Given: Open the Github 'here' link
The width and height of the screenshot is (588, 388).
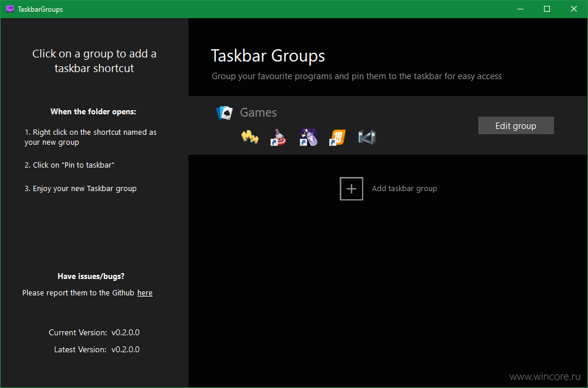Looking at the screenshot, I should point(145,293).
